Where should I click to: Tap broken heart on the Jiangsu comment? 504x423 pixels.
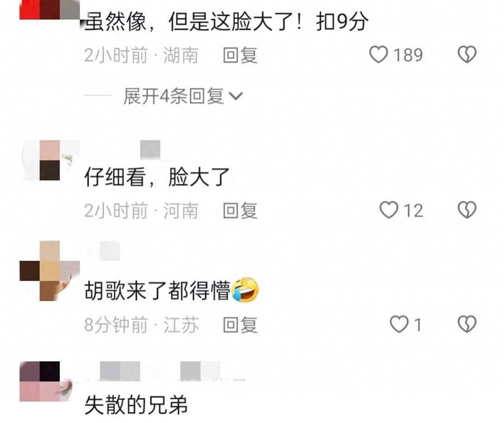tap(467, 324)
